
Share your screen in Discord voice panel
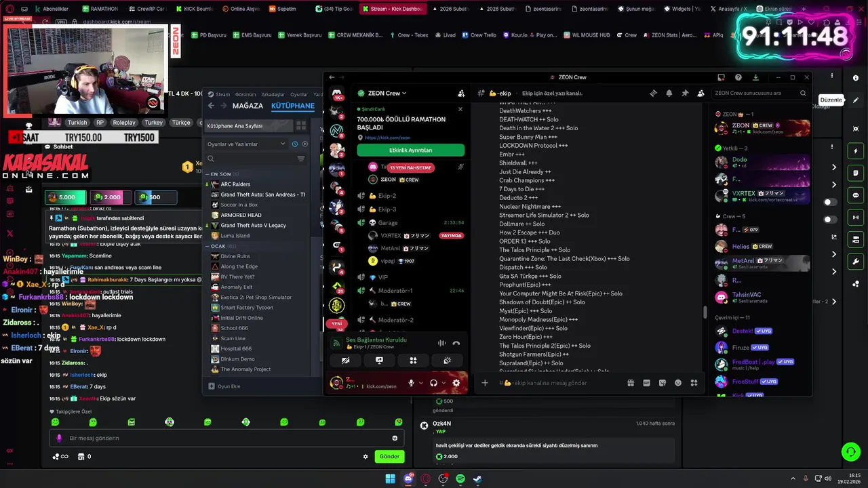point(379,361)
